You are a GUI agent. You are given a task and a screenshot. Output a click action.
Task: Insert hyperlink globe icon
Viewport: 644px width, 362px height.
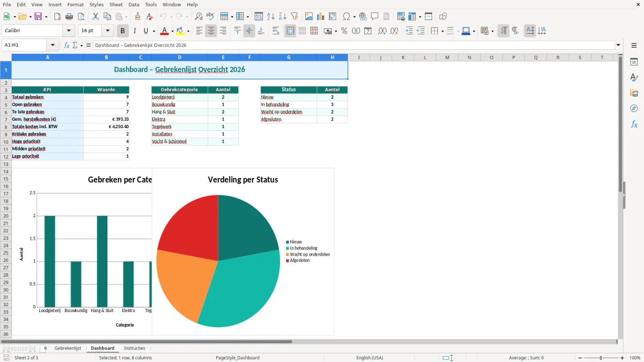[x=363, y=17]
